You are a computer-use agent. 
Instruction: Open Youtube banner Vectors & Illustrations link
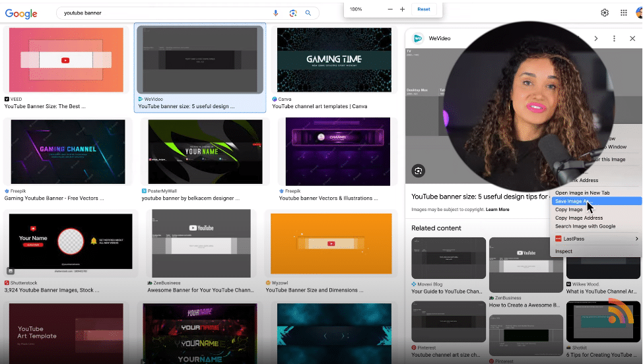[x=329, y=198]
